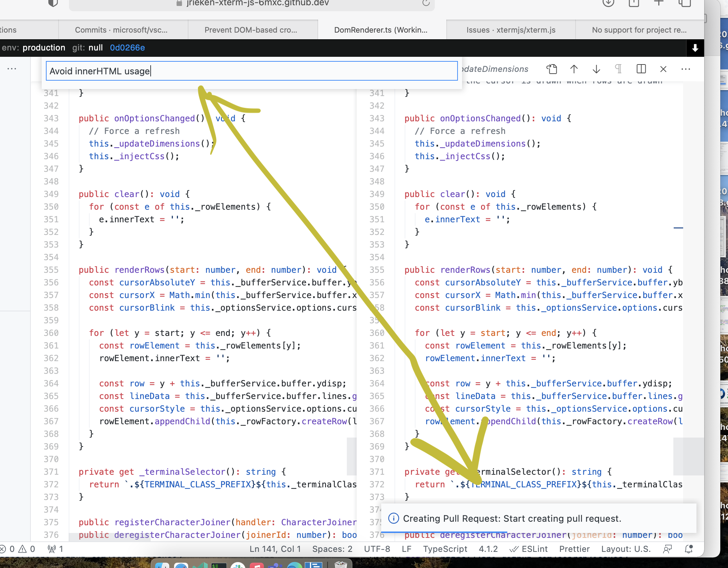728x568 pixels.
Task: Open the changed file icon in editor toolbar
Action: pyautogui.click(x=551, y=69)
